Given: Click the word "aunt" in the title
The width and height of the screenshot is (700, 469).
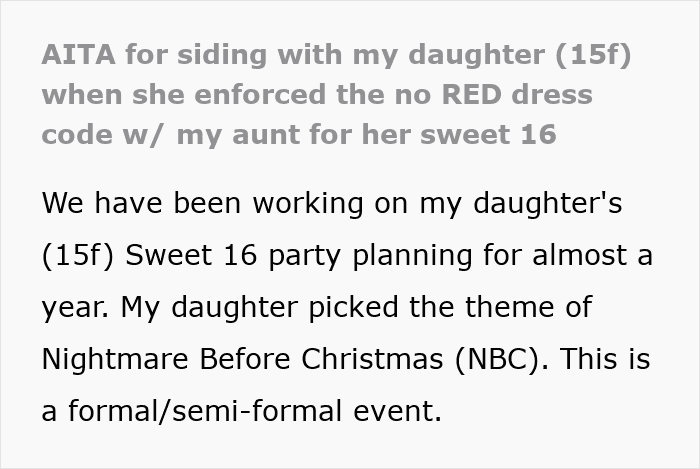Looking at the screenshot, I should point(267,135).
